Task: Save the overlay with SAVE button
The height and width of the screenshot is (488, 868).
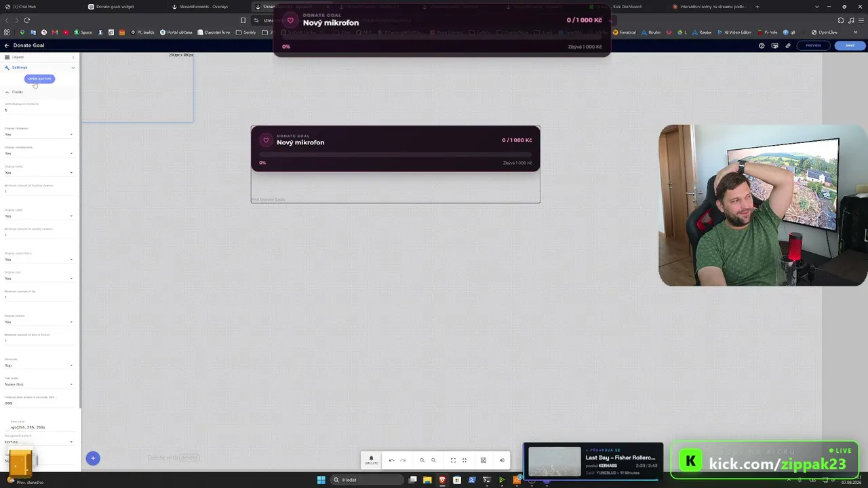Action: pos(850,45)
